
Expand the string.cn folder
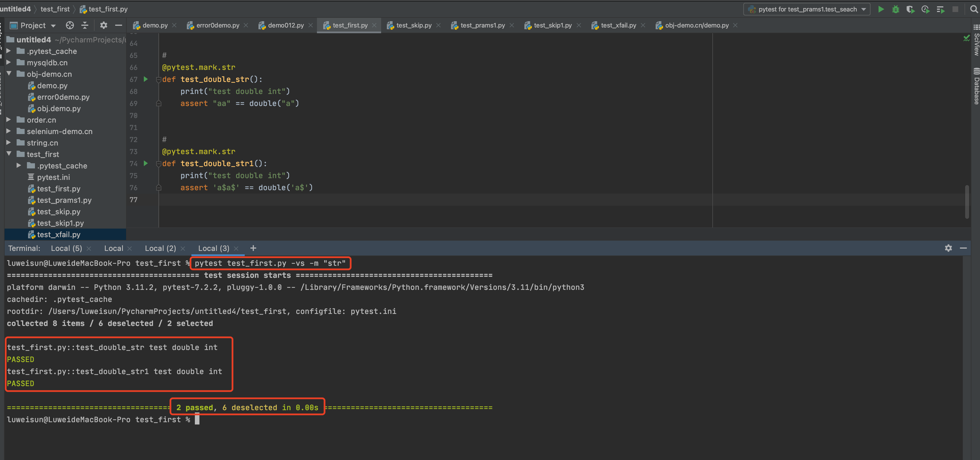8,143
